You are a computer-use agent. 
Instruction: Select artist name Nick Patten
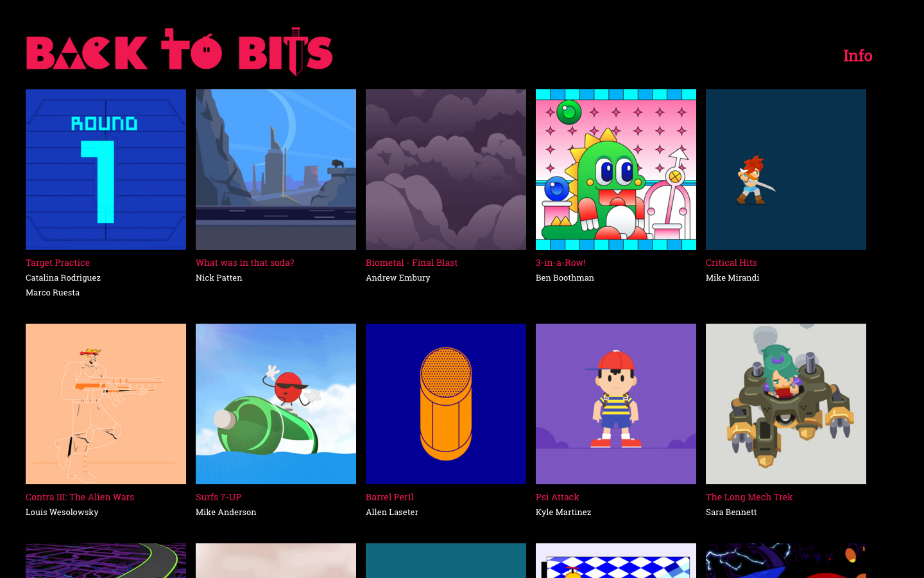point(219,277)
